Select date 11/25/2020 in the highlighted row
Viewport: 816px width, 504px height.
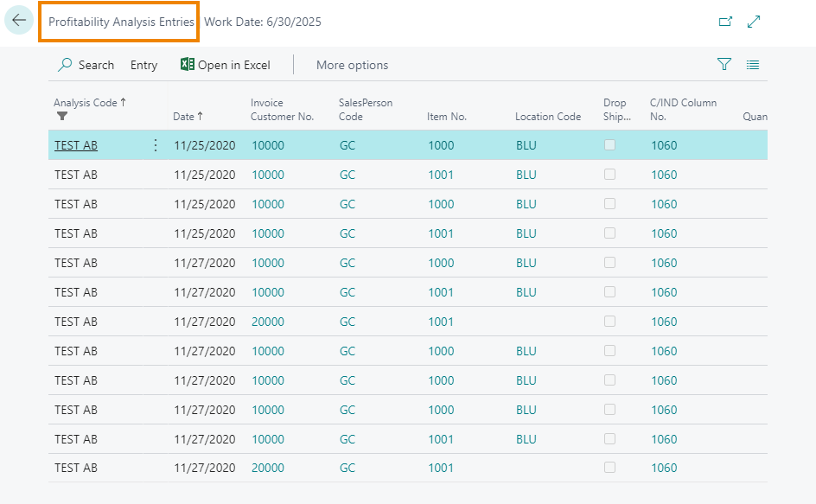click(x=205, y=145)
